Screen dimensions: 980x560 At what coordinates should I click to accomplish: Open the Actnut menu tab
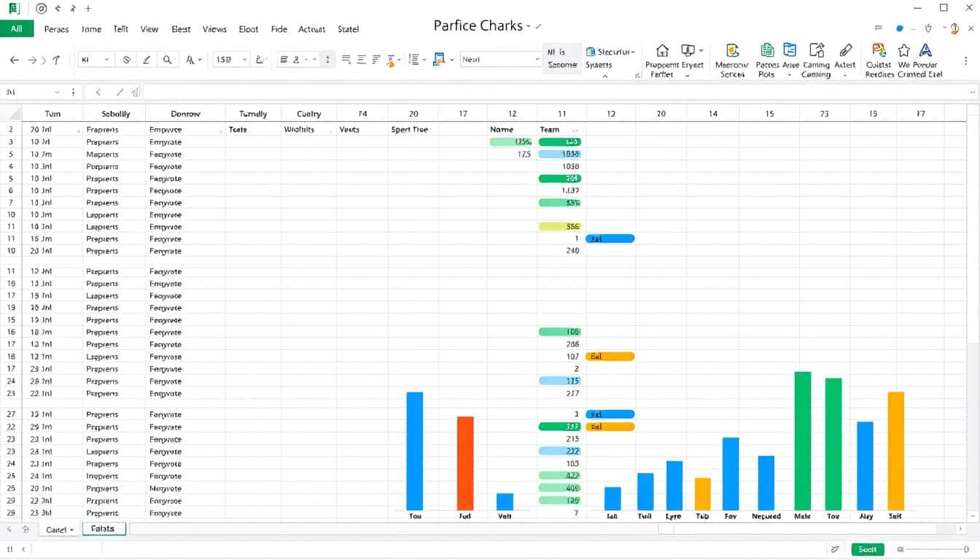coord(312,29)
